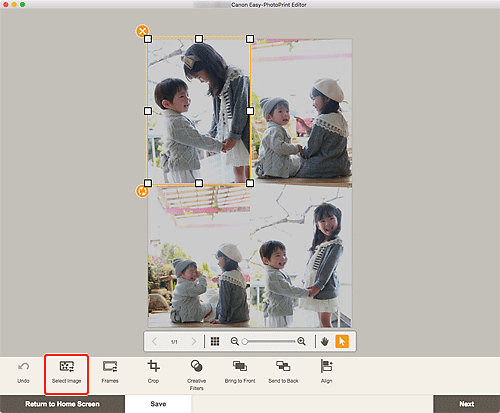Delete image with orange X button
This screenshot has height=413, width=500.
click(x=142, y=31)
